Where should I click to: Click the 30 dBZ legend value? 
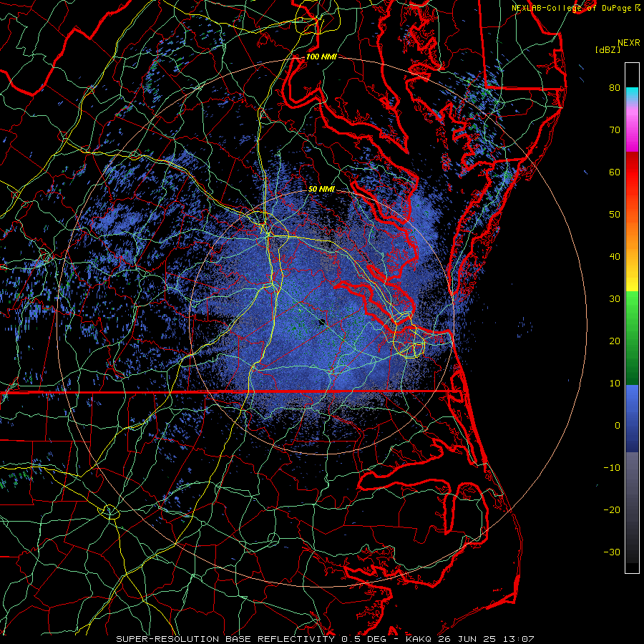coord(615,298)
